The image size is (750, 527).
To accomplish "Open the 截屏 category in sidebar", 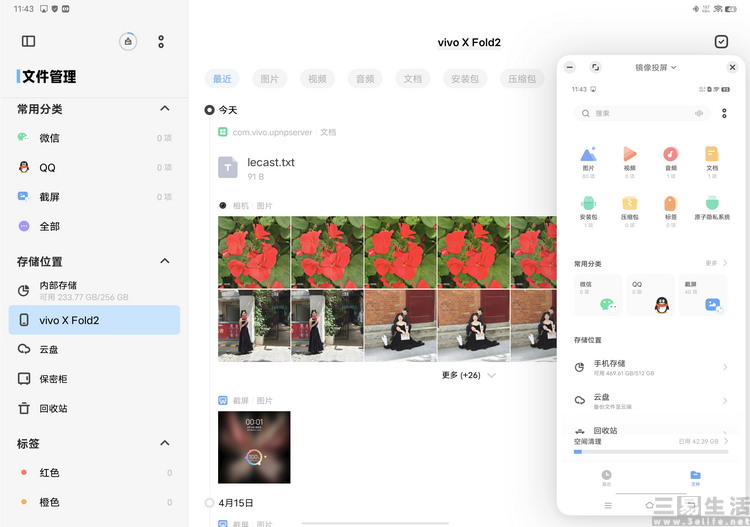I will point(94,197).
